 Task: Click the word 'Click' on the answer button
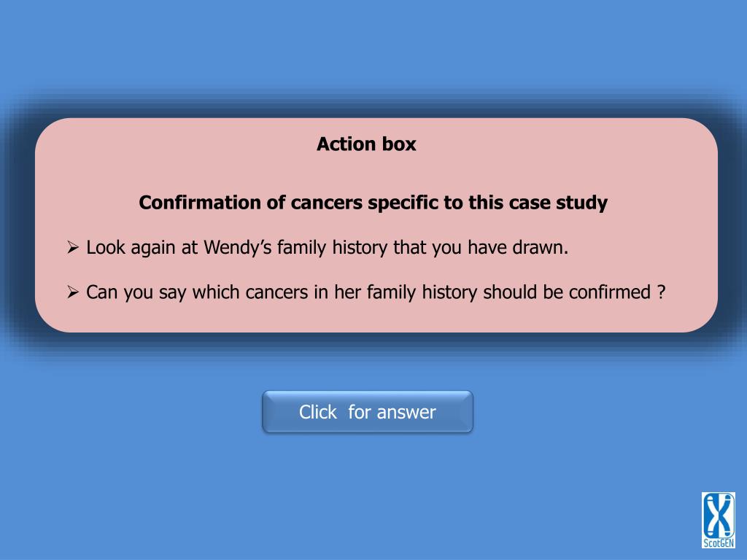tap(318, 412)
